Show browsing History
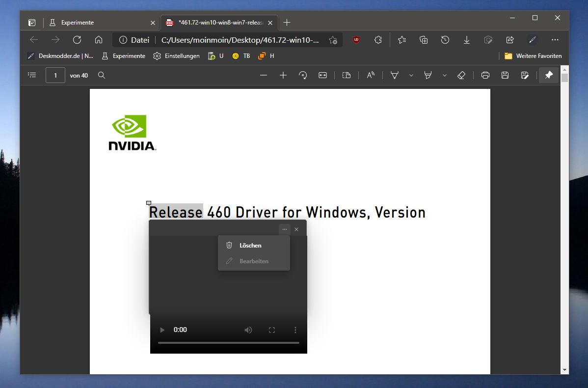The image size is (588, 388). (445, 40)
